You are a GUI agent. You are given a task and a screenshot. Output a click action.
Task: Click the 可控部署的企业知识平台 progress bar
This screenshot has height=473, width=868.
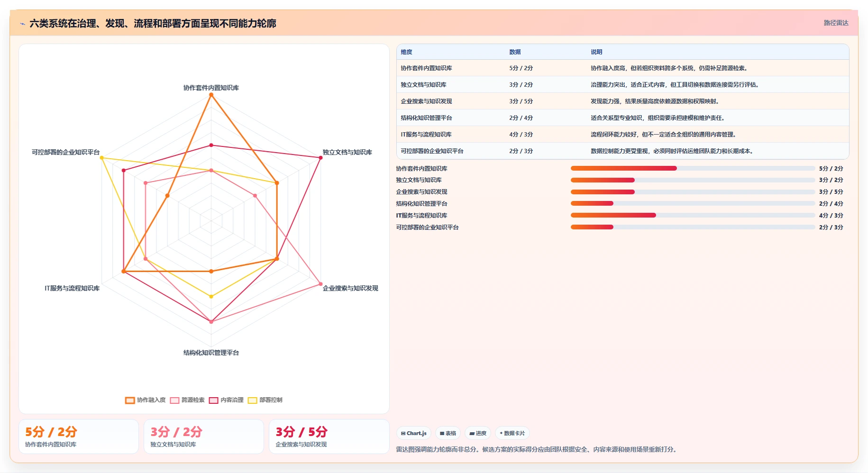tap(693, 227)
